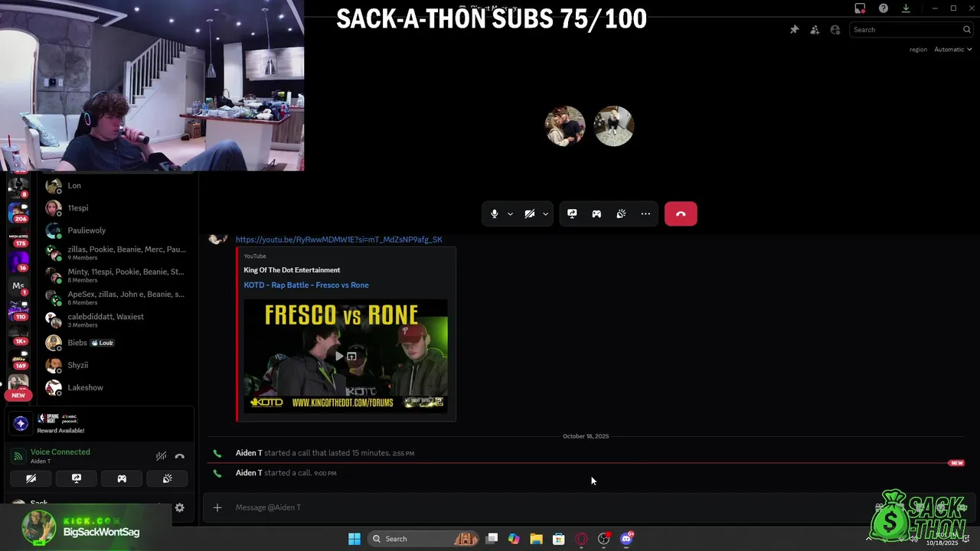Turn on camera in call controls
This screenshot has height=551, width=980.
[530, 214]
